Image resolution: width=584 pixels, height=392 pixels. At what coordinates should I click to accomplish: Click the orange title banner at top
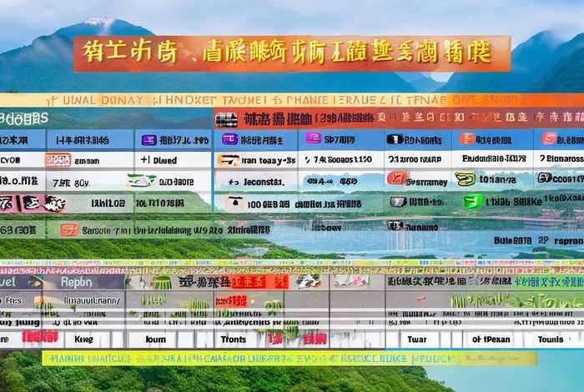292,53
